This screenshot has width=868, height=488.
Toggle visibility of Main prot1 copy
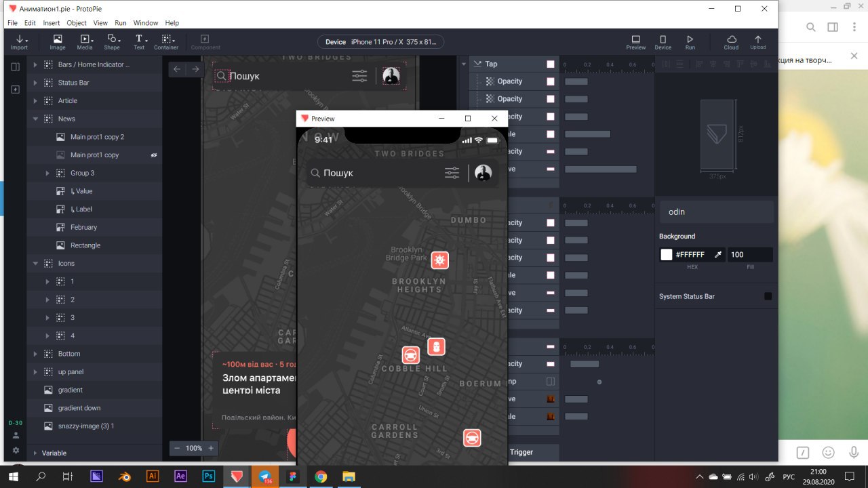tap(153, 155)
